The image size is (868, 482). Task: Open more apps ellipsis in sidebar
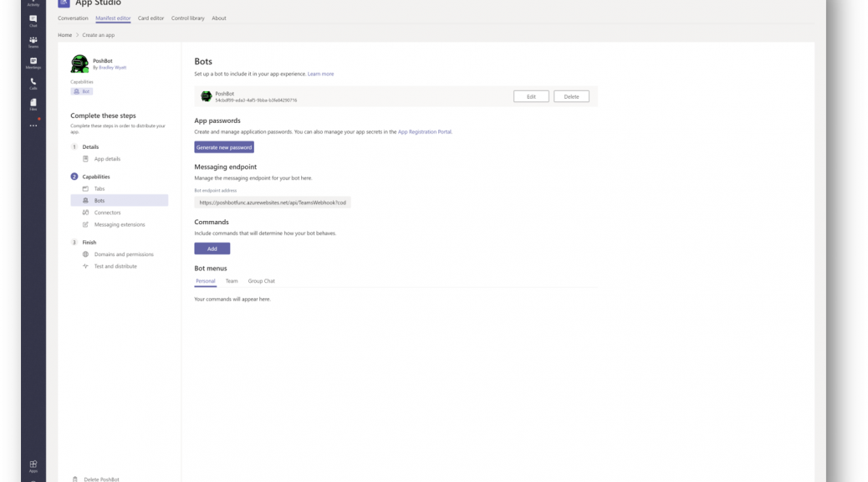point(33,126)
